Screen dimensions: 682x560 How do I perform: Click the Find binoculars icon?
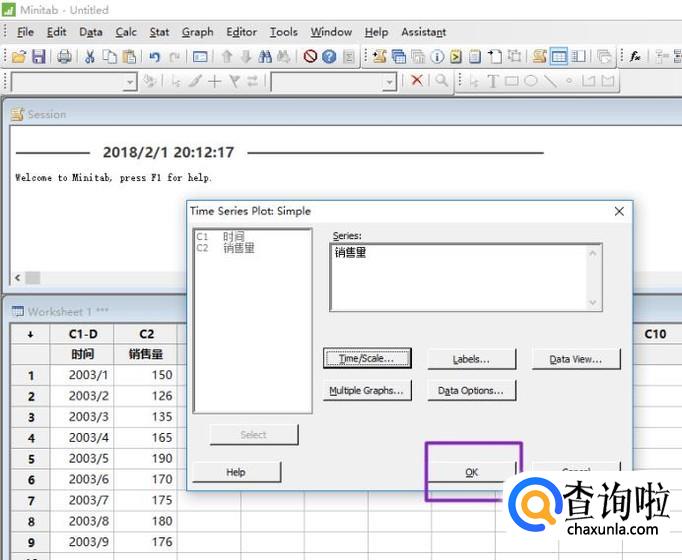tap(265, 57)
